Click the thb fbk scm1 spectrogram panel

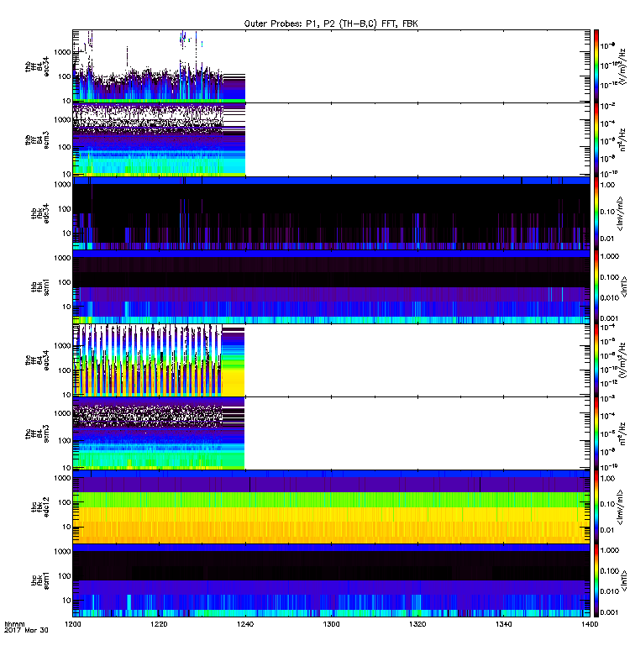[x=331, y=286]
